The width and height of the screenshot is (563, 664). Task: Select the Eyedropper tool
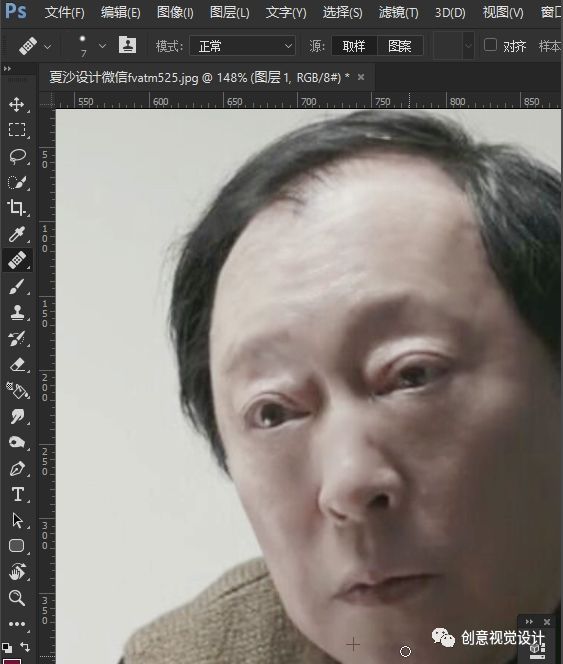pos(17,234)
